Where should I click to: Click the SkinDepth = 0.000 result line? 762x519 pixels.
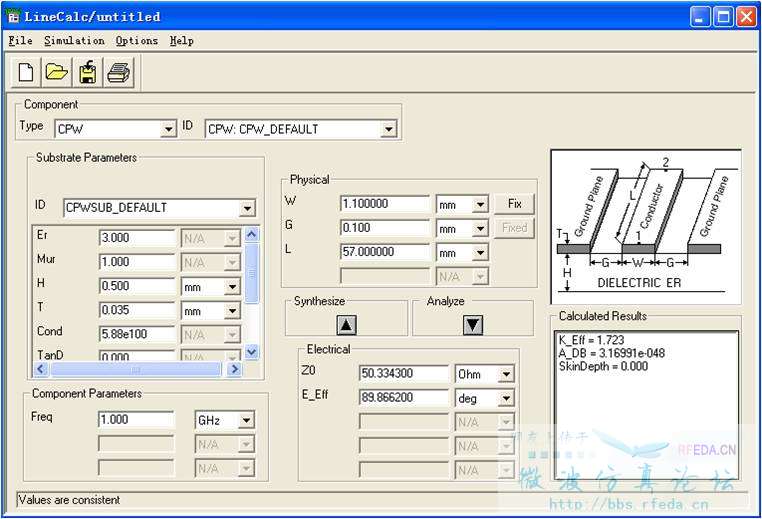603,366
